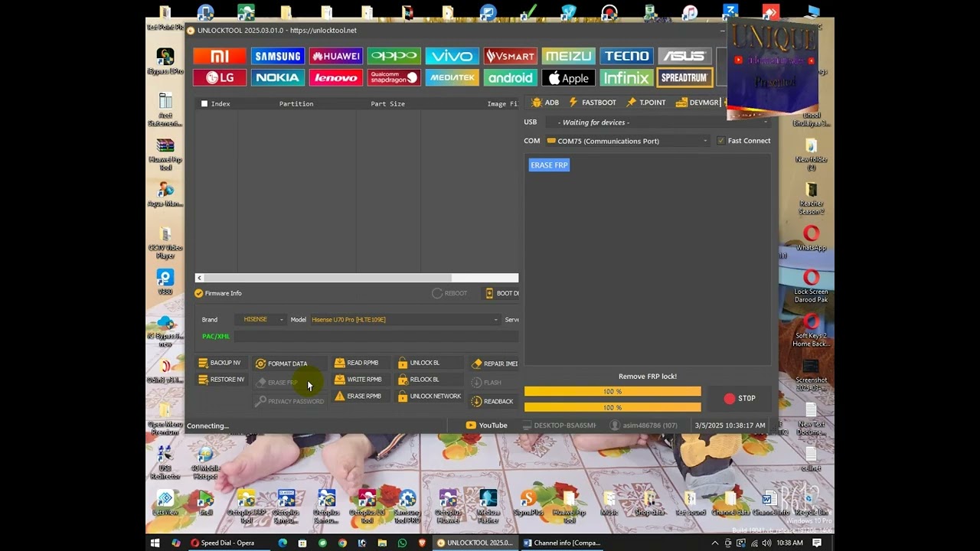980x551 pixels.
Task: Select the Spreadtrum chipset logo
Action: click(684, 77)
